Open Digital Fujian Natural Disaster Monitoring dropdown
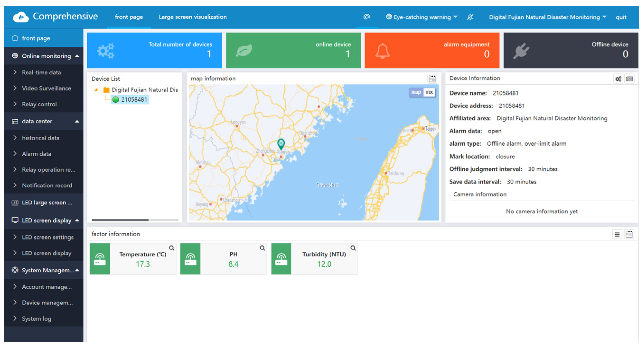The width and height of the screenshot is (644, 346). click(547, 17)
